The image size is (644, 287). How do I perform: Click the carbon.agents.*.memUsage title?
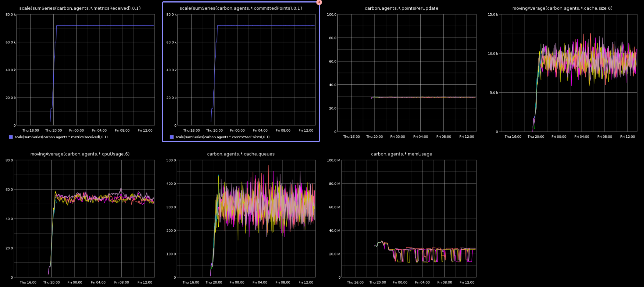point(401,154)
